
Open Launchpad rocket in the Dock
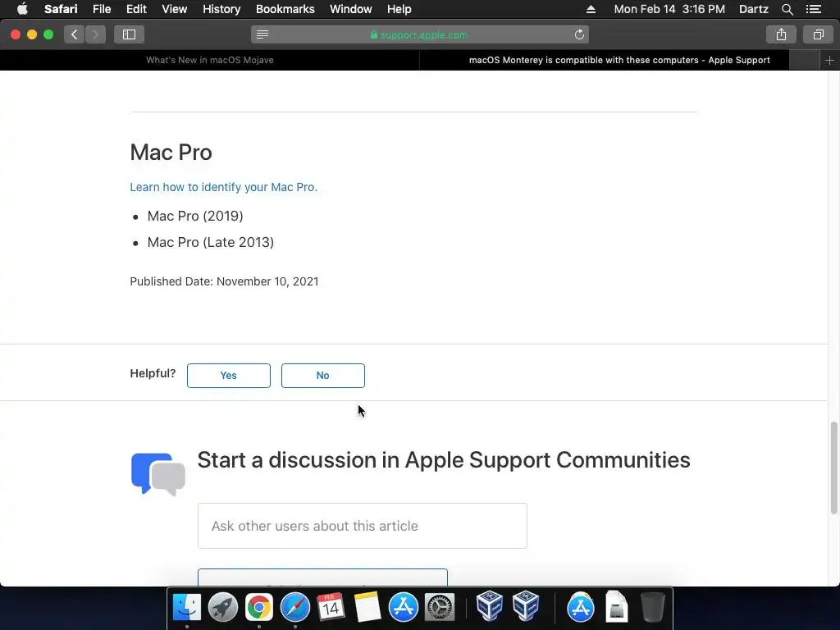pyautogui.click(x=223, y=608)
